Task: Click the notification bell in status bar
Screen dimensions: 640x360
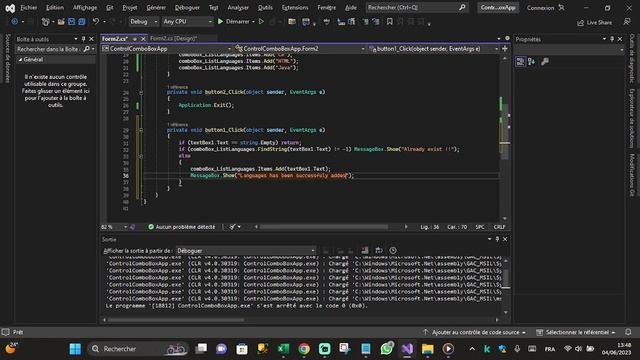Action: (628, 332)
